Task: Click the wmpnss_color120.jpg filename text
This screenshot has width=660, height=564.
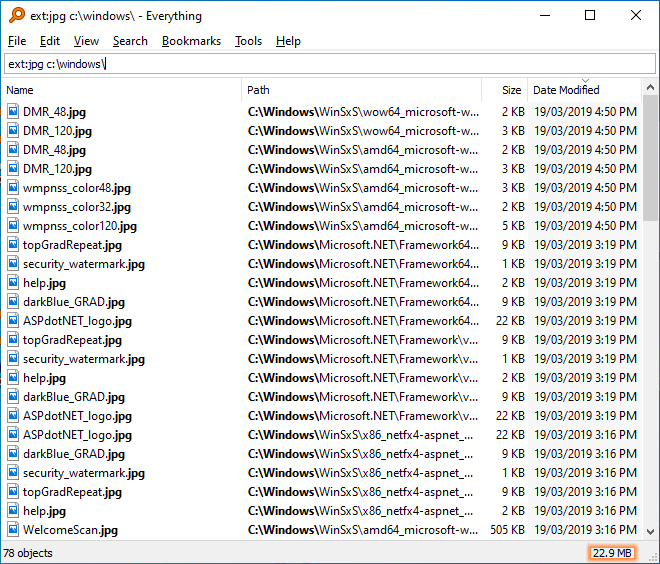Action: tap(80, 226)
